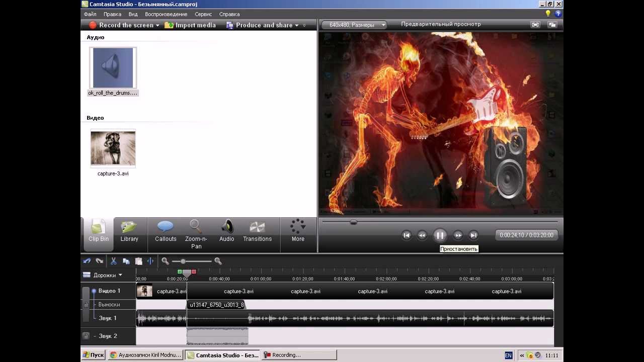Expand the toolbar options arrow after Produce
644x362 pixels.
click(x=304, y=25)
